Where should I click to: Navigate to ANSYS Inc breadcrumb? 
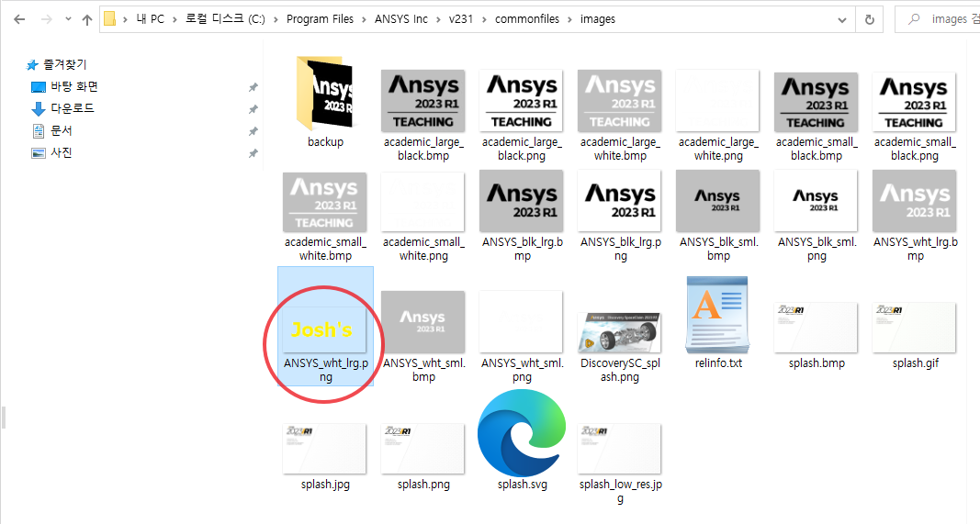click(401, 19)
